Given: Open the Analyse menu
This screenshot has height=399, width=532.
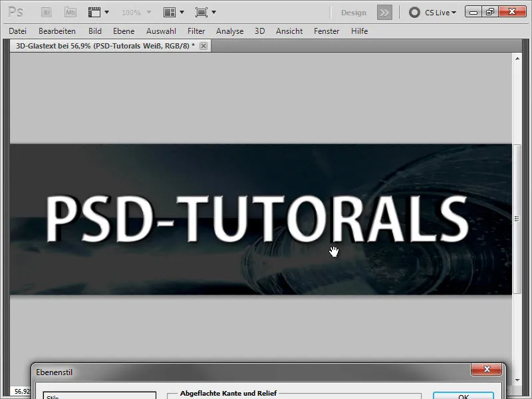Looking at the screenshot, I should coord(229,31).
